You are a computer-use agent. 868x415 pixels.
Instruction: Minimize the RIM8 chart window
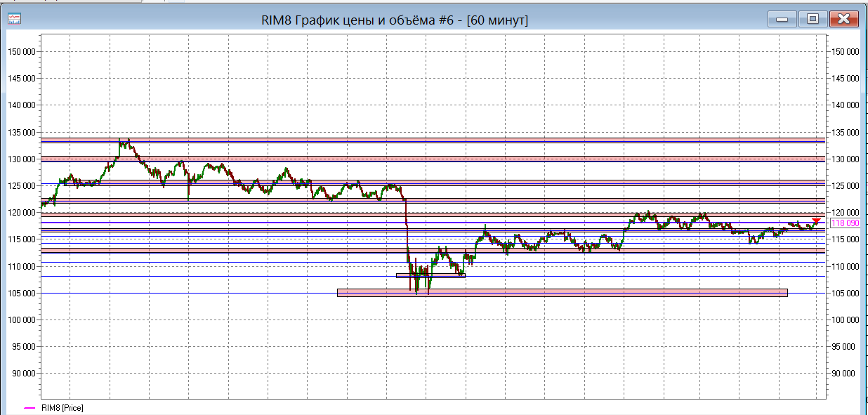point(781,19)
